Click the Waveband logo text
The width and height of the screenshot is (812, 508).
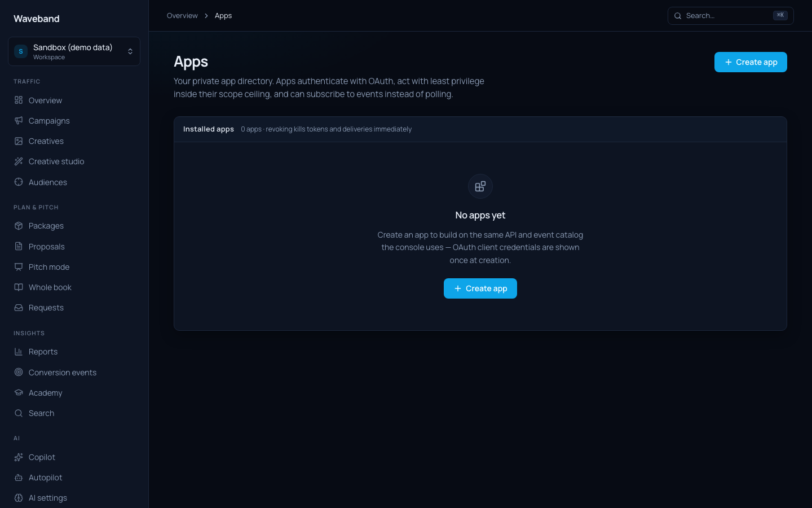point(37,19)
